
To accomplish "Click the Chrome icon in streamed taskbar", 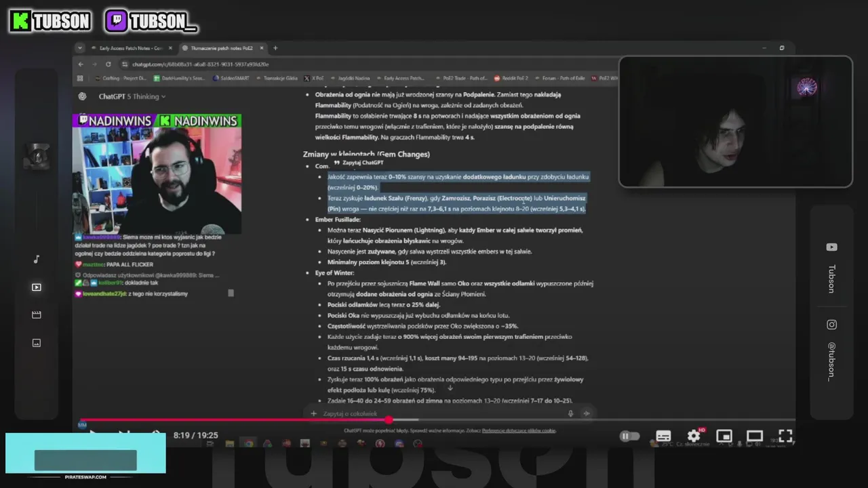I will point(249,444).
